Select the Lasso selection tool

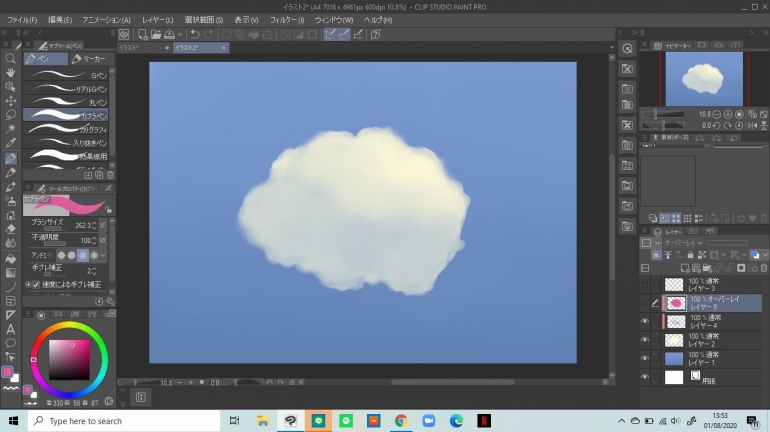(10, 115)
